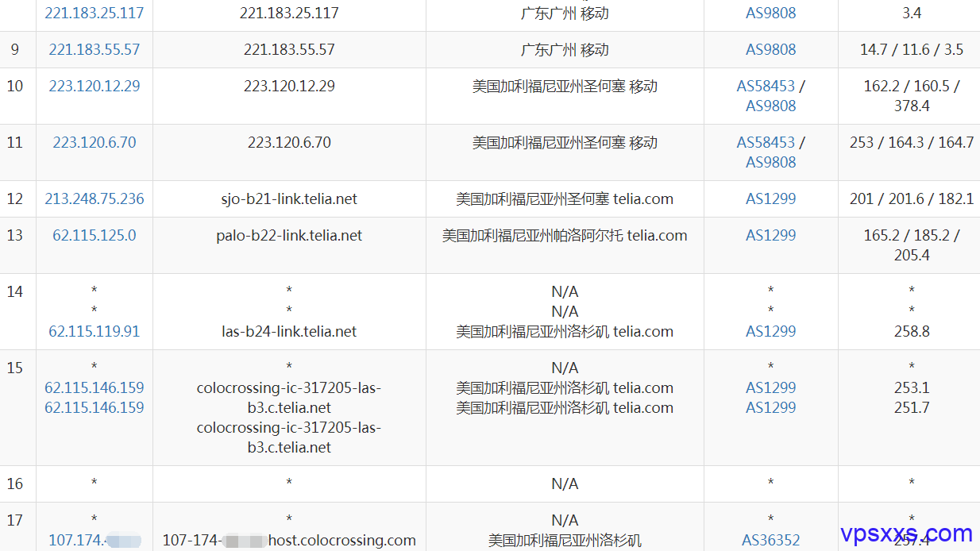Click location 广东广州 移动 in hop 9

click(565, 49)
